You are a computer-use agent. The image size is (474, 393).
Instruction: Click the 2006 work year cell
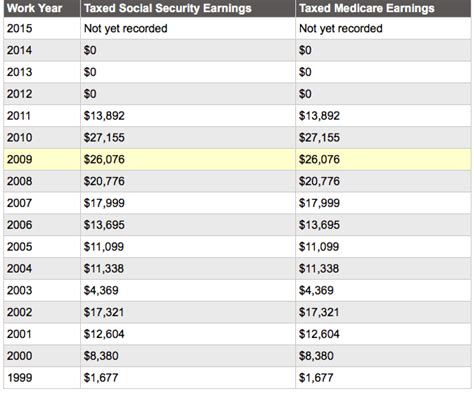tap(42, 225)
